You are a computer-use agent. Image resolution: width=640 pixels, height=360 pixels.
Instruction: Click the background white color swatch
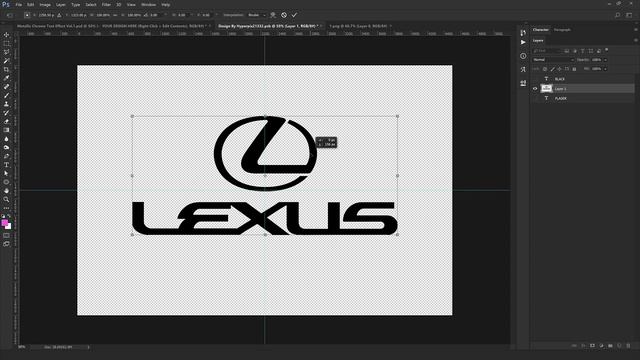(9, 227)
